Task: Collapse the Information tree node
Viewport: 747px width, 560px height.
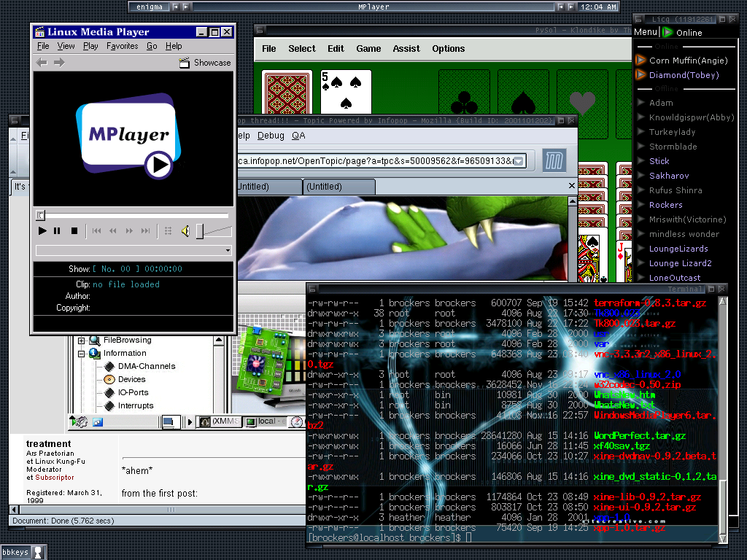Action: (x=82, y=354)
